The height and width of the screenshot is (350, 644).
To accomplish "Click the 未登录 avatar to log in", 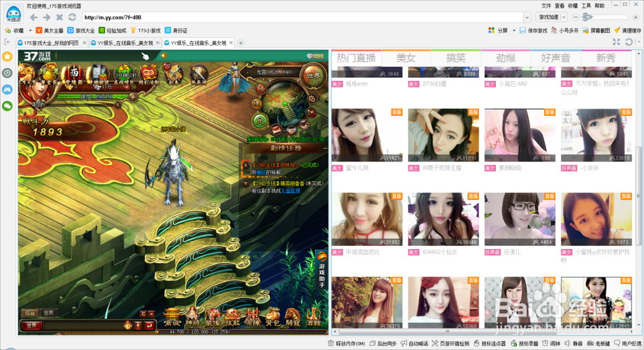I will [x=14, y=14].
